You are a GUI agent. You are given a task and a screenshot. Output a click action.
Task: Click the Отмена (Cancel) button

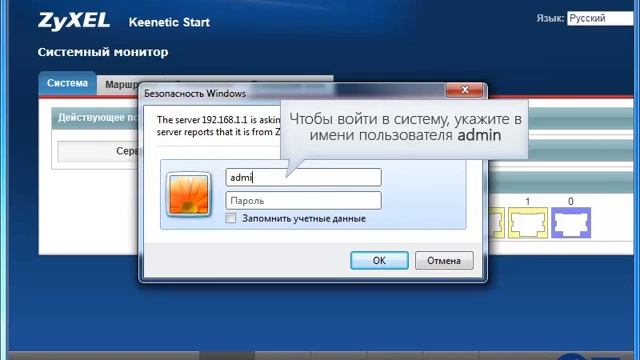(x=444, y=260)
